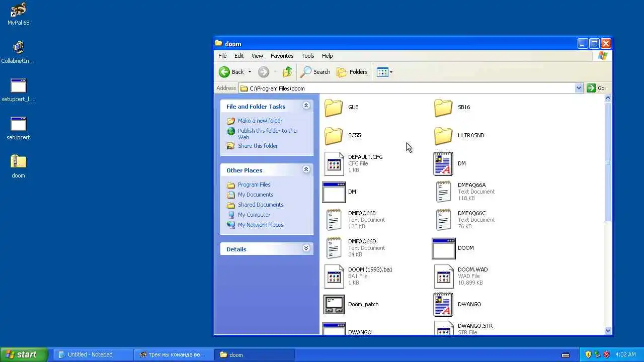Go to My Documents link
The image size is (644, 362).
(x=256, y=195)
